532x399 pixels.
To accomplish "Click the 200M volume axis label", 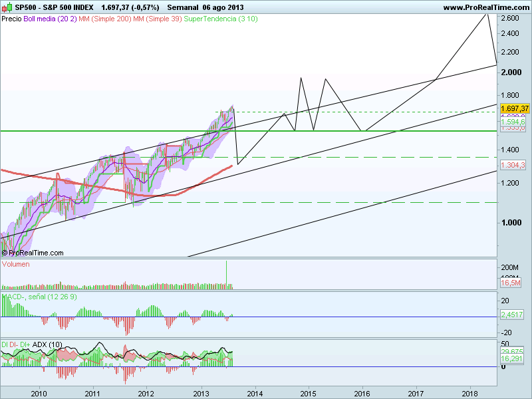I will pos(509,268).
